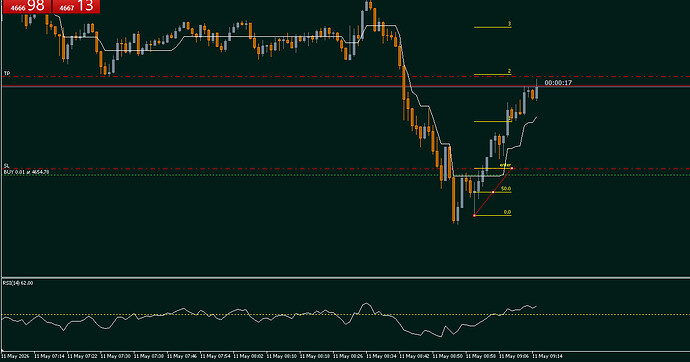Click the RSI(14) 62.00 indicator label
The height and width of the screenshot is (362, 690).
(18, 283)
